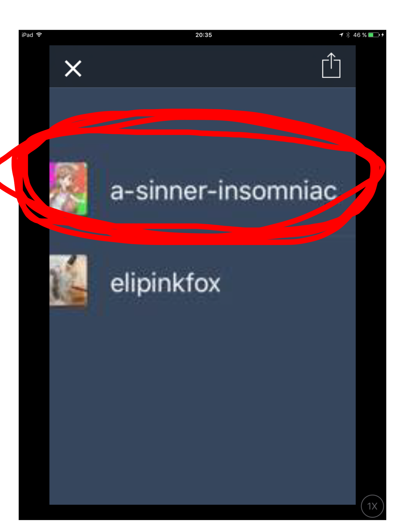Viewport: 399px width, 532px height.
Task: Click the location services arrow icon
Action: tap(341, 35)
